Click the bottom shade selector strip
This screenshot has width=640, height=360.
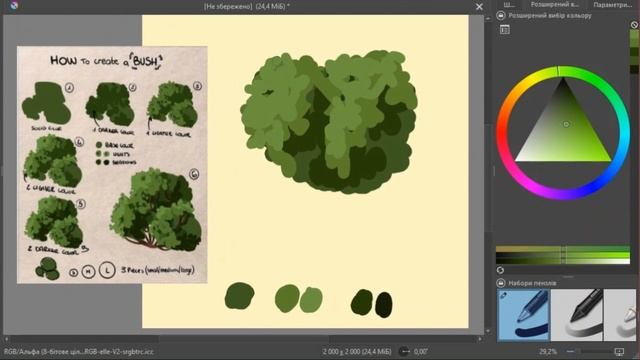click(563, 261)
